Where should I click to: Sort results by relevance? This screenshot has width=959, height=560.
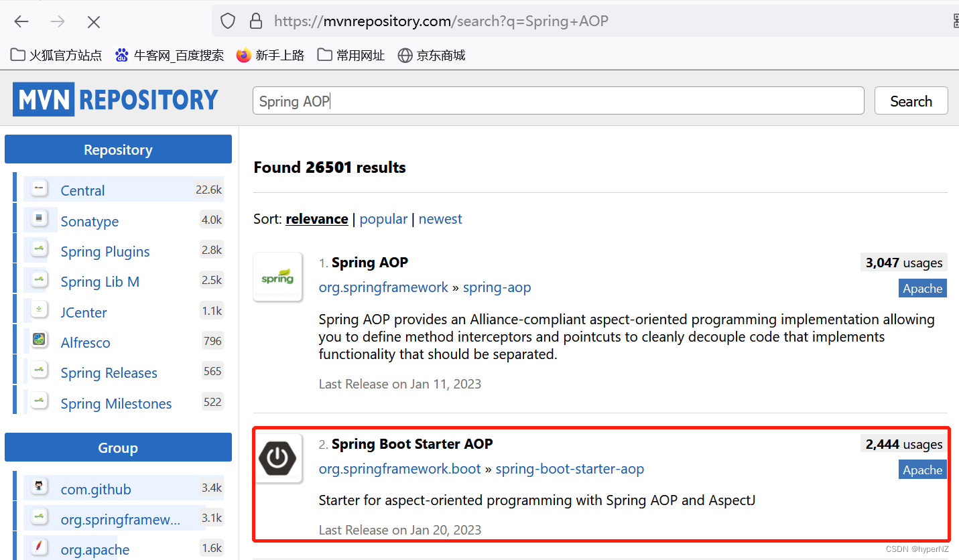point(317,219)
